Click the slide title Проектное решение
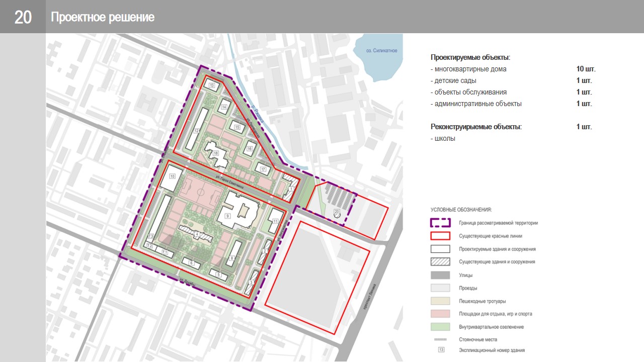 [102, 18]
